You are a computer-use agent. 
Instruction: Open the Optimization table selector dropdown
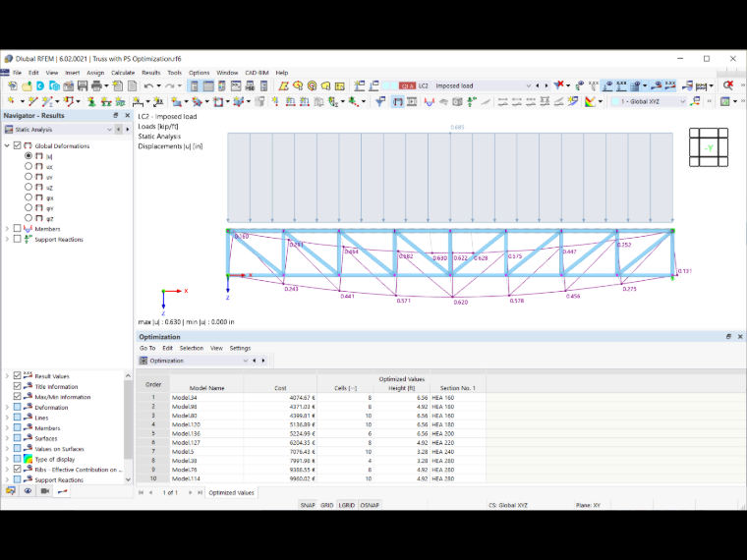click(x=245, y=361)
